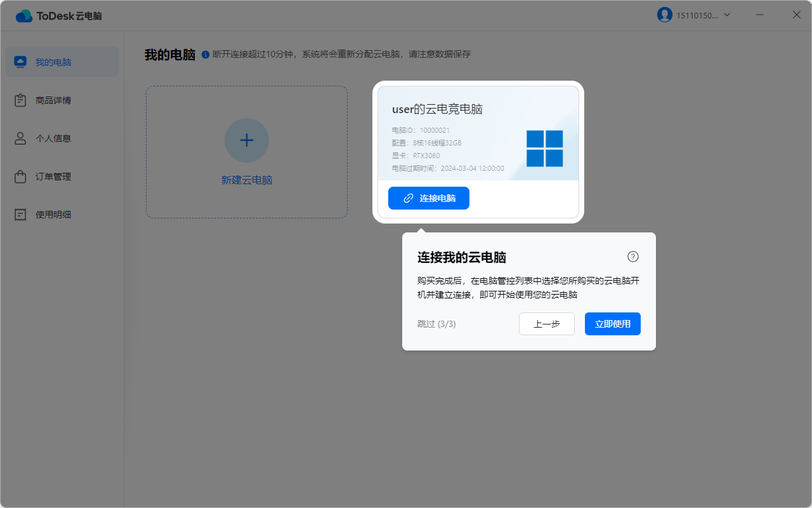
Task: Click the 配置：8核16线程32GB text
Action: (426, 143)
